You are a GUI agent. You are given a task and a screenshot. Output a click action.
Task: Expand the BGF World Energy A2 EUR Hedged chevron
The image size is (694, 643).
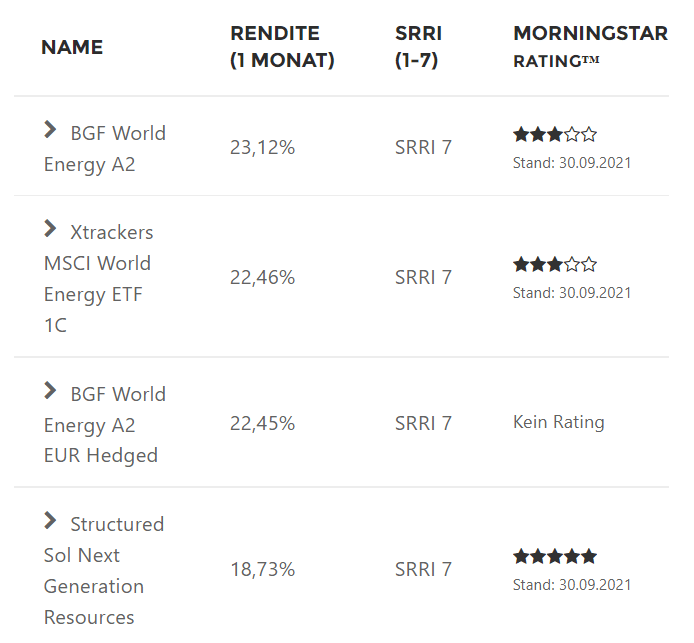pos(50,391)
